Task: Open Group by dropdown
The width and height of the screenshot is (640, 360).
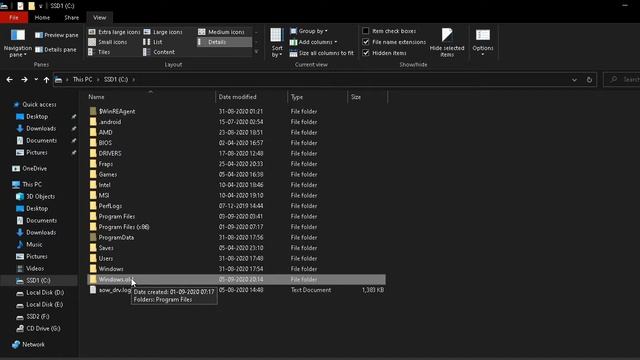Action: point(309,31)
